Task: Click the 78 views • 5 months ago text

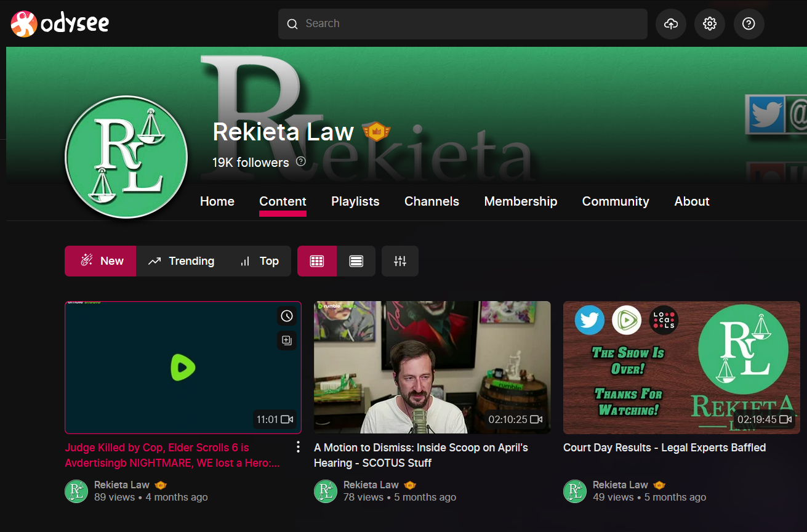Action: coord(400,497)
